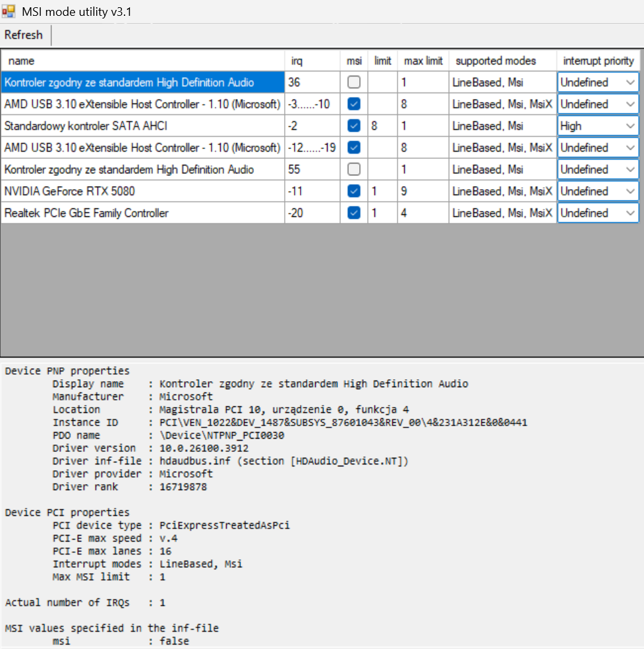Uncheck MSI for the NVIDIA GeForce RTX 5080
Image resolution: width=644 pixels, height=649 pixels.
tap(354, 191)
